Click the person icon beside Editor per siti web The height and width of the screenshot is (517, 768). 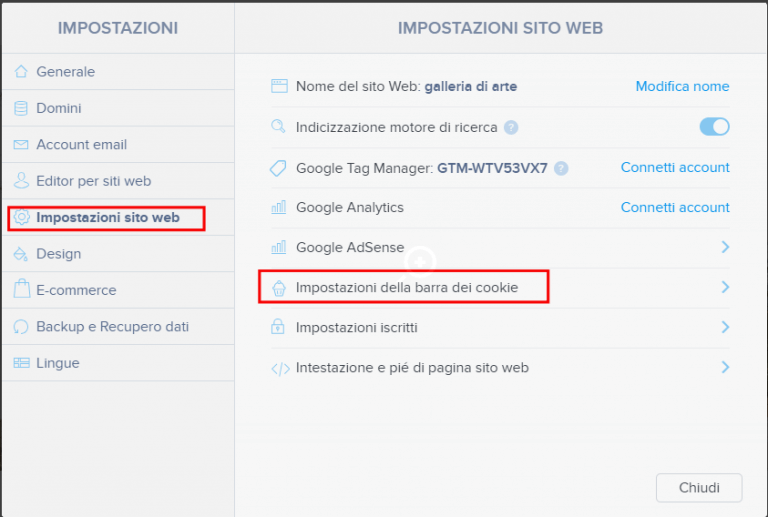(21, 181)
